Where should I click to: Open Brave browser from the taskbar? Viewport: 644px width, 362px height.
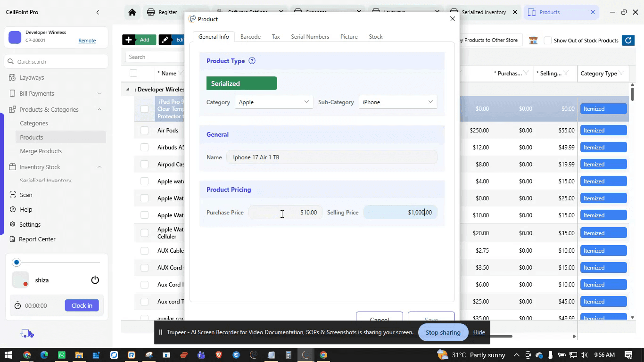(x=219, y=355)
